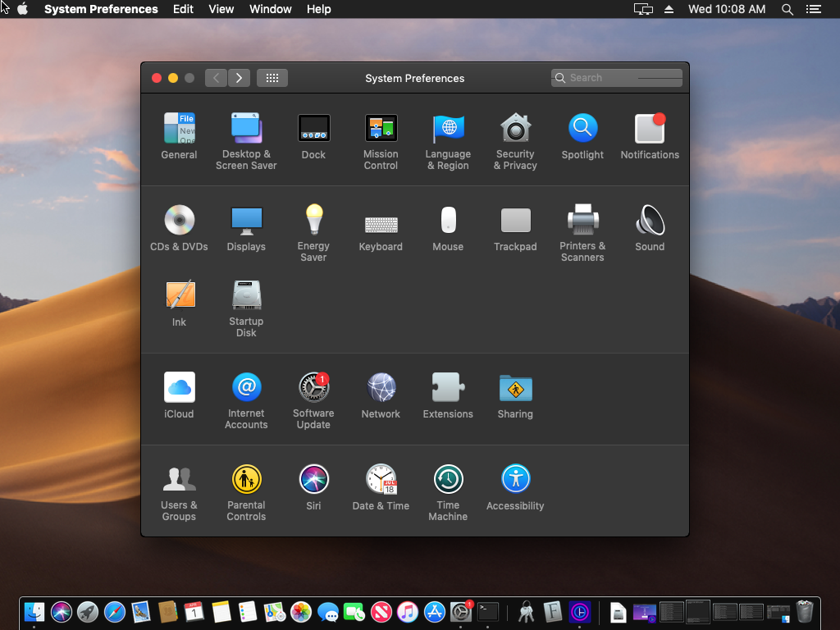Open Parental Controls settings
This screenshot has width=840, height=630.
[246, 479]
